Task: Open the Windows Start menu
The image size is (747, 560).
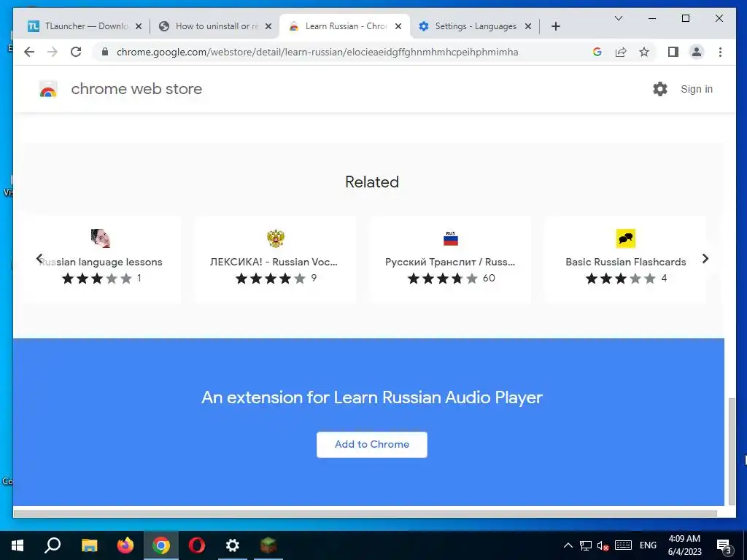Action: pyautogui.click(x=18, y=545)
